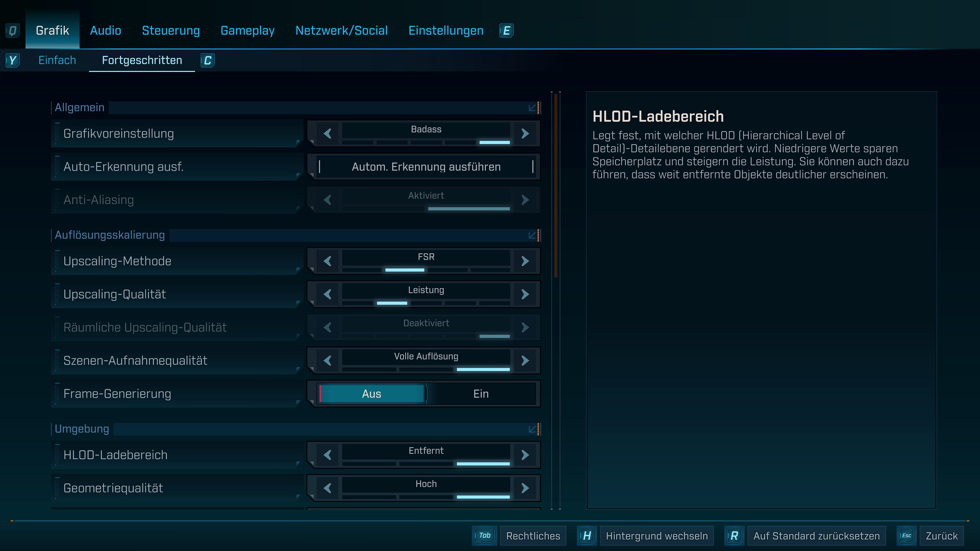Set Frame-Generierung to Aus
The height and width of the screenshot is (551, 980).
pyautogui.click(x=371, y=394)
